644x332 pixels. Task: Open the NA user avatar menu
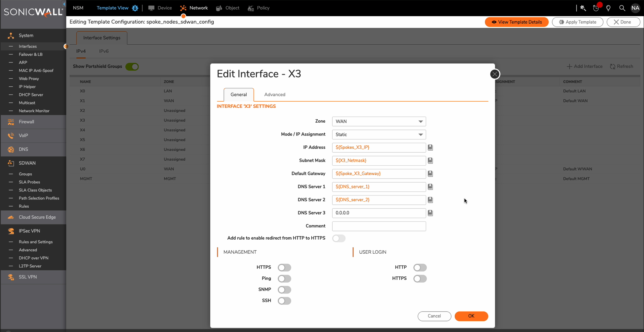(635, 8)
